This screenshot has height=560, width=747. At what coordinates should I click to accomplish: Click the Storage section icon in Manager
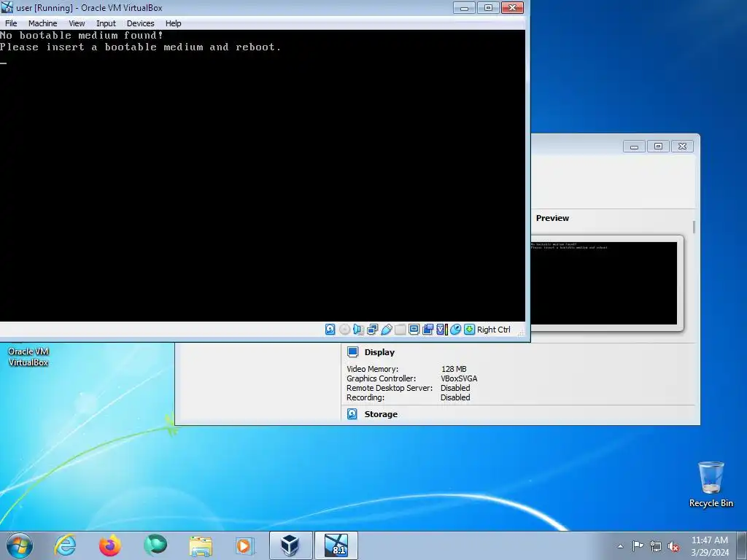[352, 414]
